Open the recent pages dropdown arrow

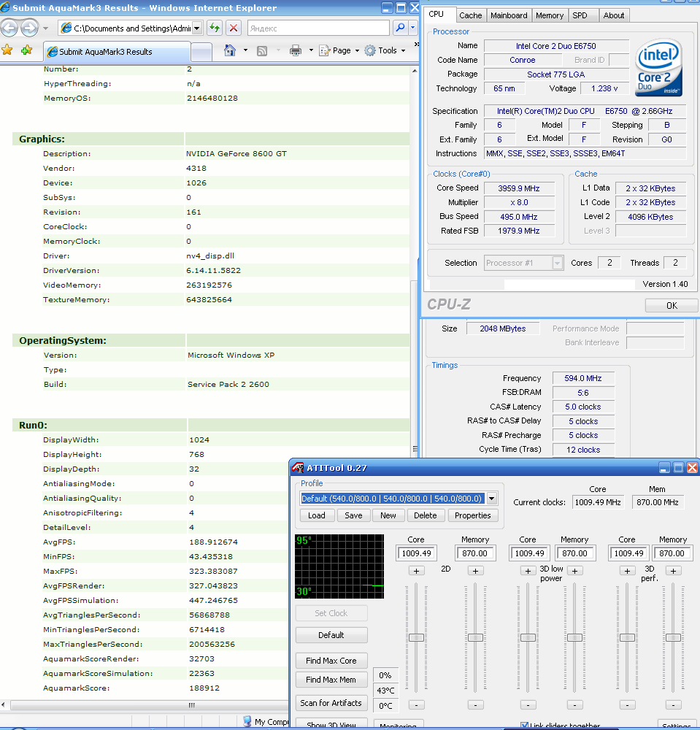coord(45,28)
